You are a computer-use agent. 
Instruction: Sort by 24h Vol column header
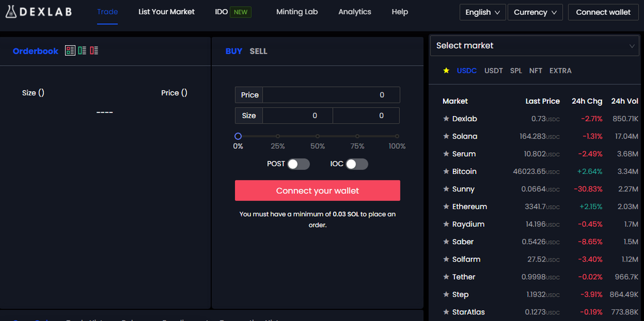point(625,101)
